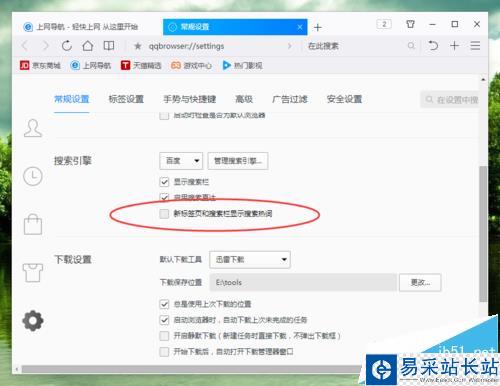The height and width of the screenshot is (386, 500).
Task: Click the magnifier icon in the search box
Action: pyautogui.click(x=411, y=46)
